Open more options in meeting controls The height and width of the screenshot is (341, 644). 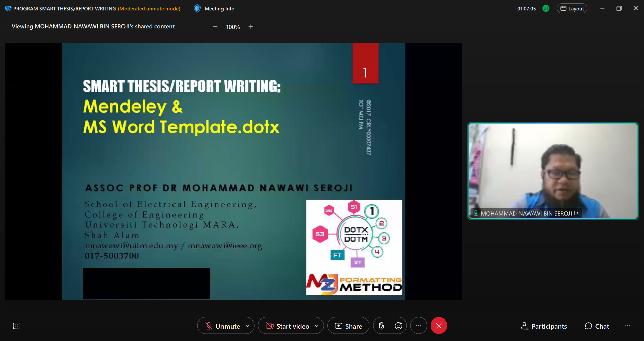pos(418,326)
